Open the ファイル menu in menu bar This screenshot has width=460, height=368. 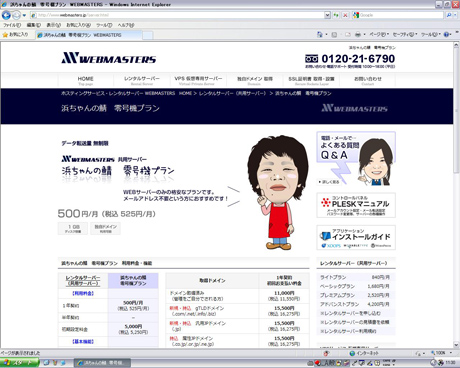[x=12, y=25]
